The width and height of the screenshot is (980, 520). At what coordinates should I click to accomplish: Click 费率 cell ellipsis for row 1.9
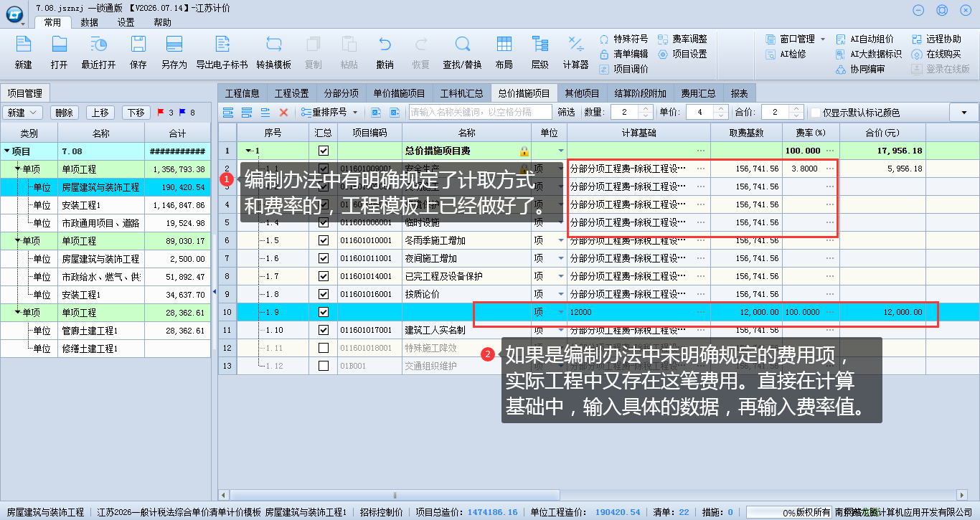click(830, 312)
